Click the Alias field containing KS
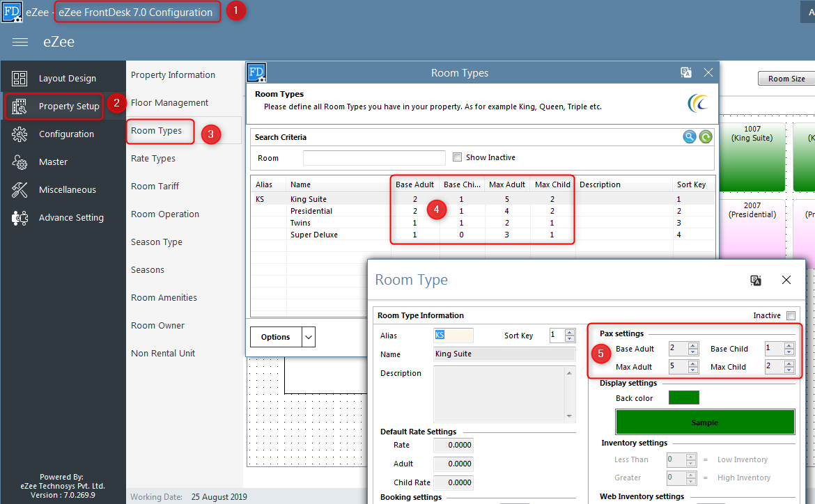Image resolution: width=815 pixels, height=504 pixels. coord(453,335)
